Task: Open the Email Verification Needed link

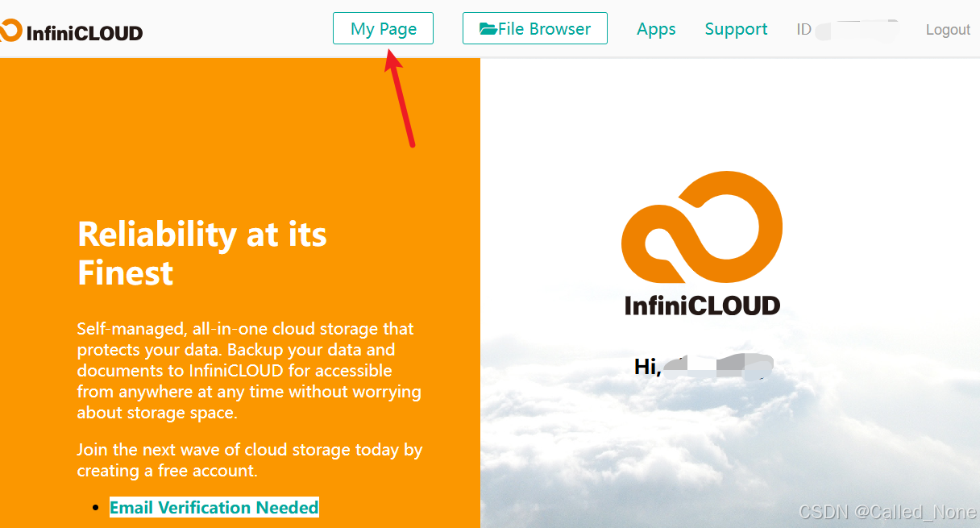Action: (214, 507)
